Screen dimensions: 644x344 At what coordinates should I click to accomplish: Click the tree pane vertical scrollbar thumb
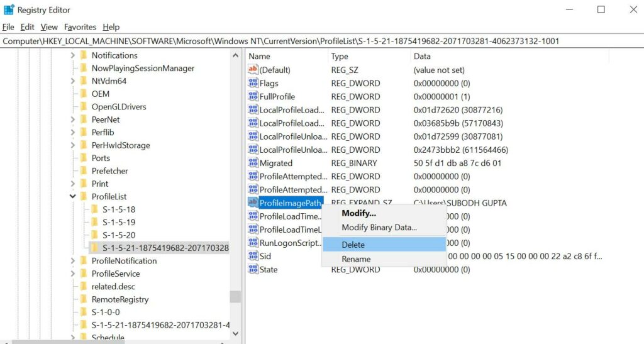click(x=235, y=296)
